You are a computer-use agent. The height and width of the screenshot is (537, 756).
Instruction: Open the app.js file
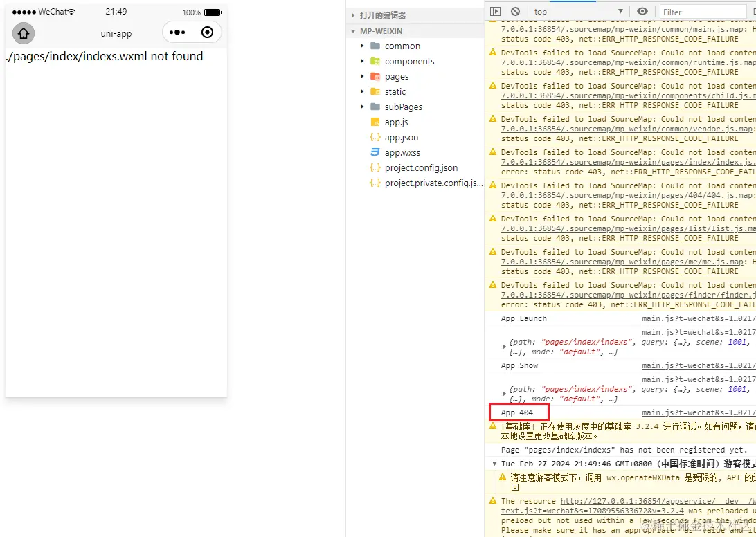[396, 122]
